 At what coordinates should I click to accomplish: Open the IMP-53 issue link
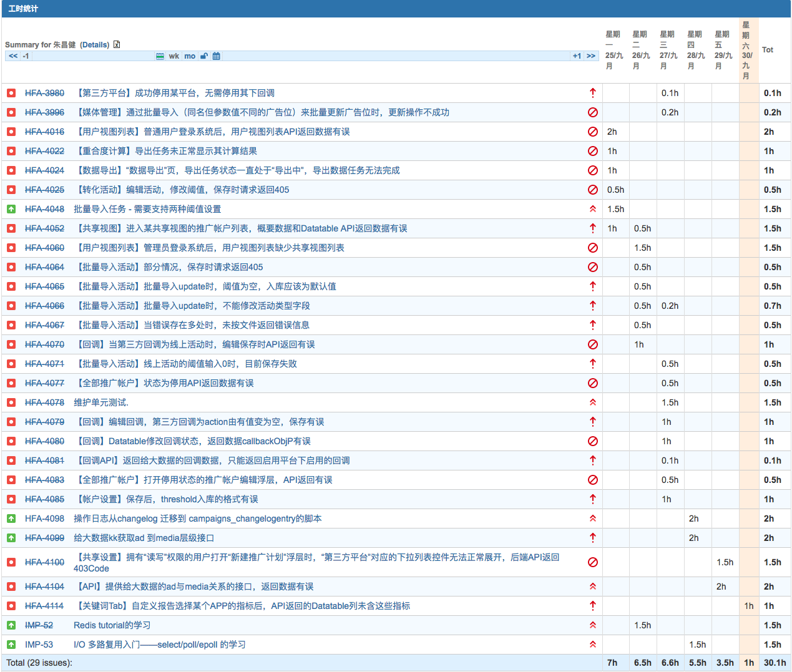[x=39, y=645]
